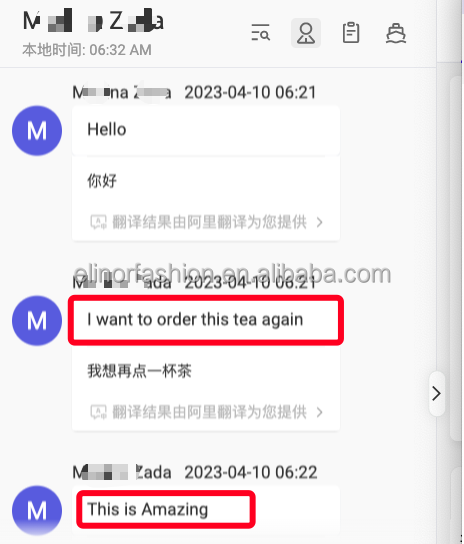Viewport: 464px width, 544px height.
Task: Open the ship logistics icon
Action: tap(396, 33)
